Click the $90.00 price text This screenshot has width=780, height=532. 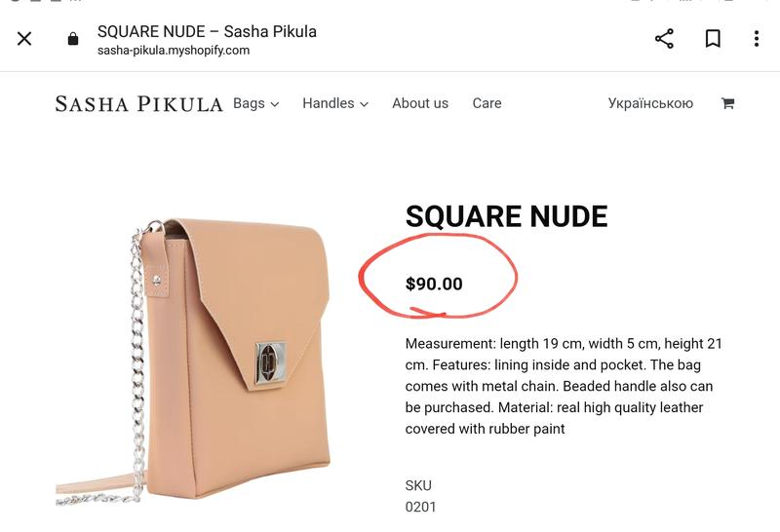[434, 284]
